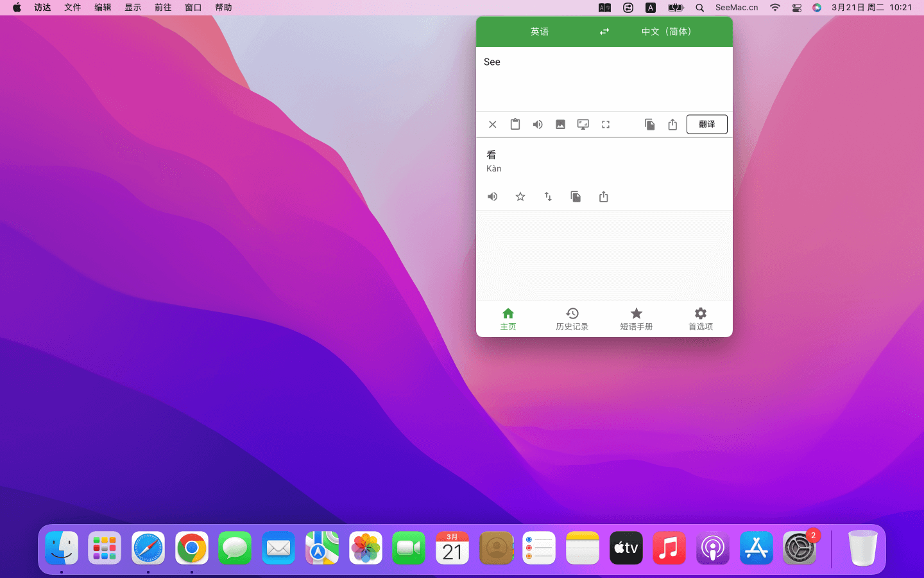Screen dimensions: 924x578
Task: Copy the translated result 看
Action: (576, 197)
